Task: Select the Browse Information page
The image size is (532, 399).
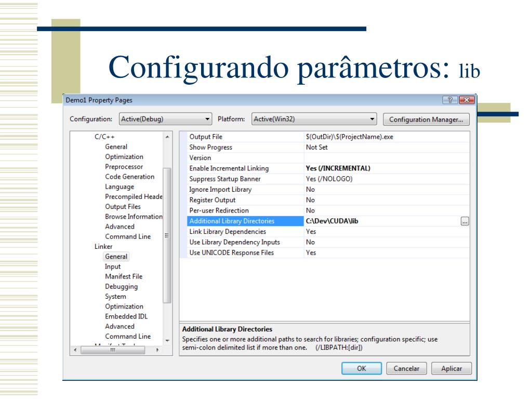Action: pos(134,217)
